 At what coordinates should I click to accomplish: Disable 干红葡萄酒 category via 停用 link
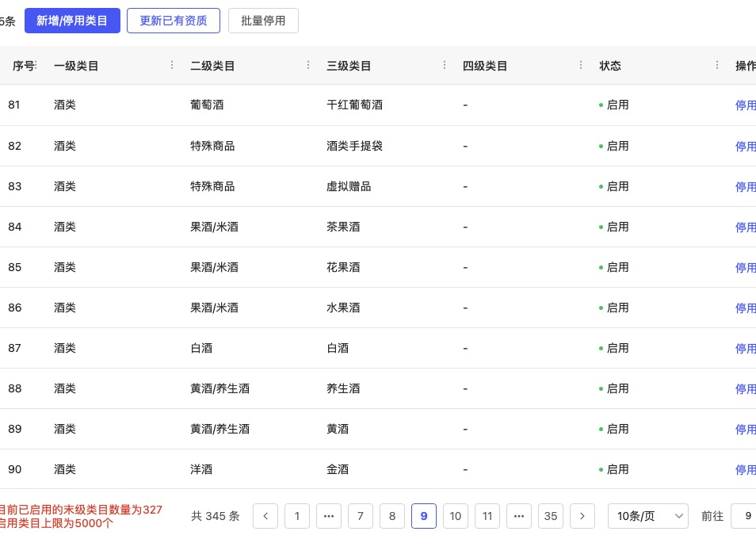pos(746,105)
